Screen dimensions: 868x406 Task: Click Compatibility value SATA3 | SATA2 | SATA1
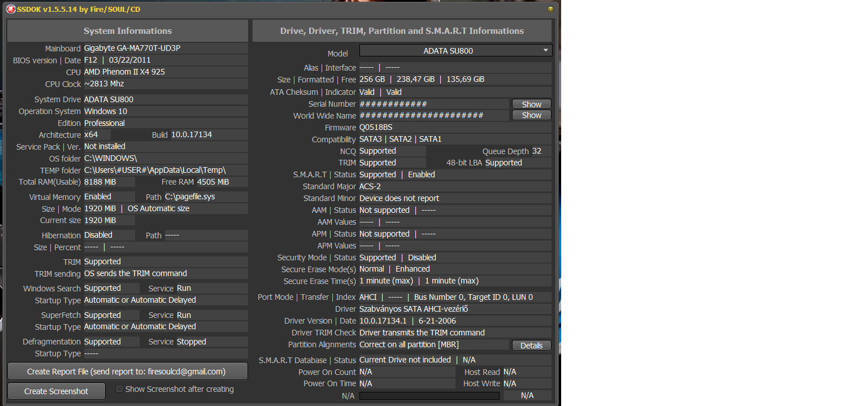[455, 139]
